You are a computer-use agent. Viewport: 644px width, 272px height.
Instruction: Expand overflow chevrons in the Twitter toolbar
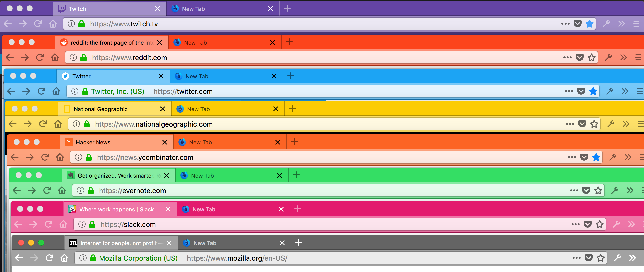point(625,91)
